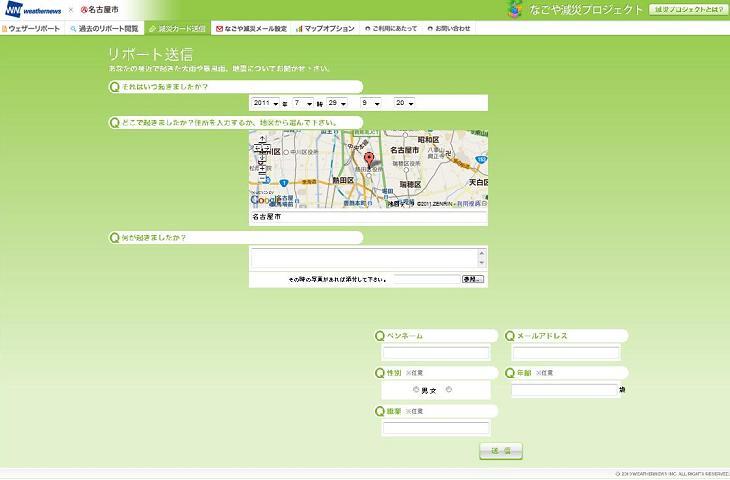
Task: Select the female (女) radio button
Action: coord(449,390)
